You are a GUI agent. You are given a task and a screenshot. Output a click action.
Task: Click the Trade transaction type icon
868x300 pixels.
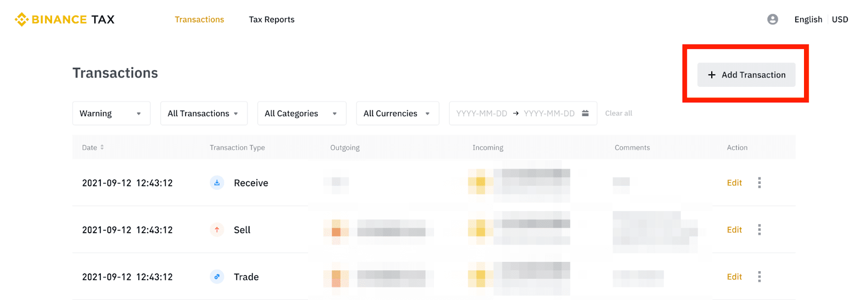coord(217,277)
